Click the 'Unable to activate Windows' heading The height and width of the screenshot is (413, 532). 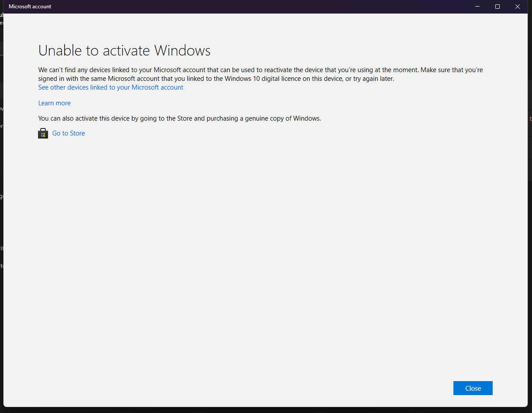click(124, 51)
